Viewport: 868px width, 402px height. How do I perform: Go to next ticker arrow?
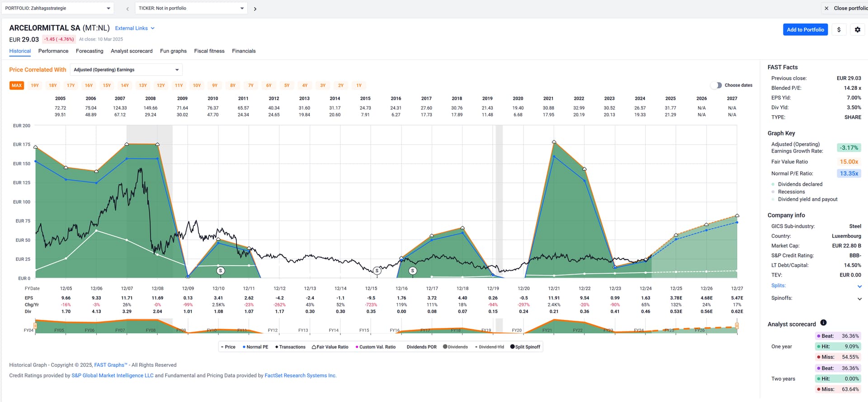coord(255,9)
